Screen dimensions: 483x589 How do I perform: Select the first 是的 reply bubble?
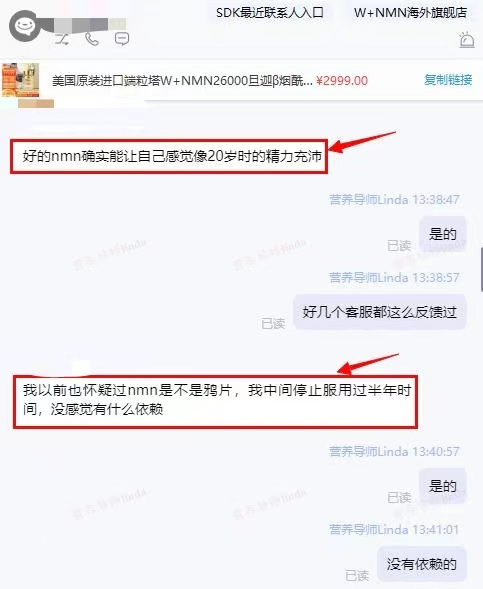pos(442,234)
